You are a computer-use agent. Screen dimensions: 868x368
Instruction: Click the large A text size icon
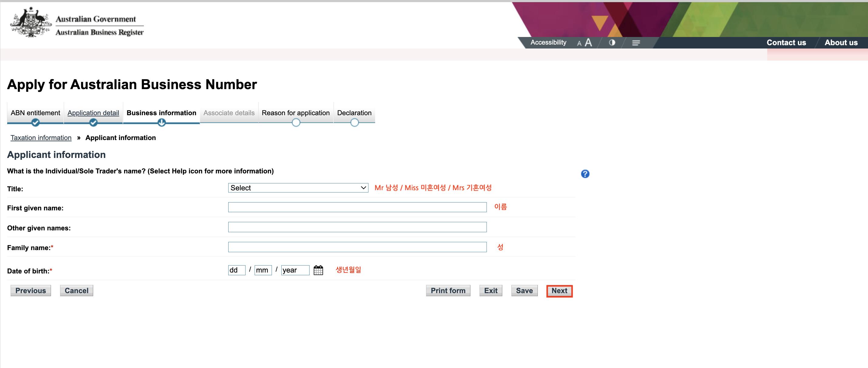[x=588, y=42]
